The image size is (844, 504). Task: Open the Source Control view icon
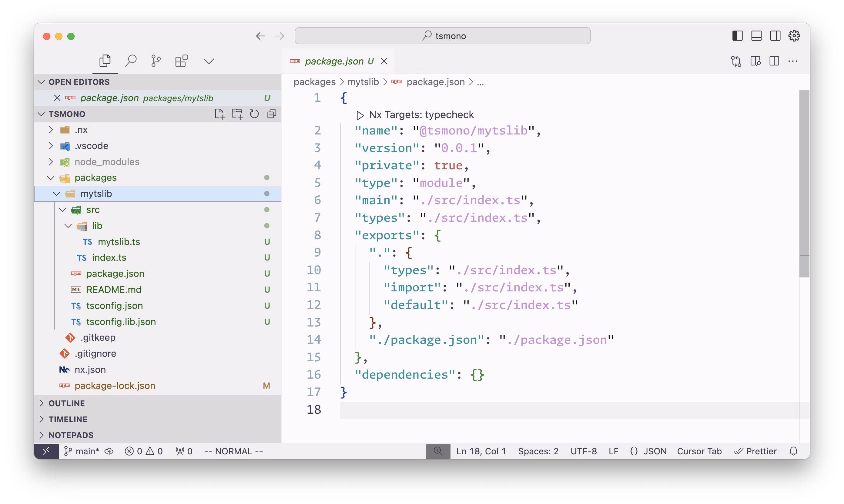click(x=156, y=61)
